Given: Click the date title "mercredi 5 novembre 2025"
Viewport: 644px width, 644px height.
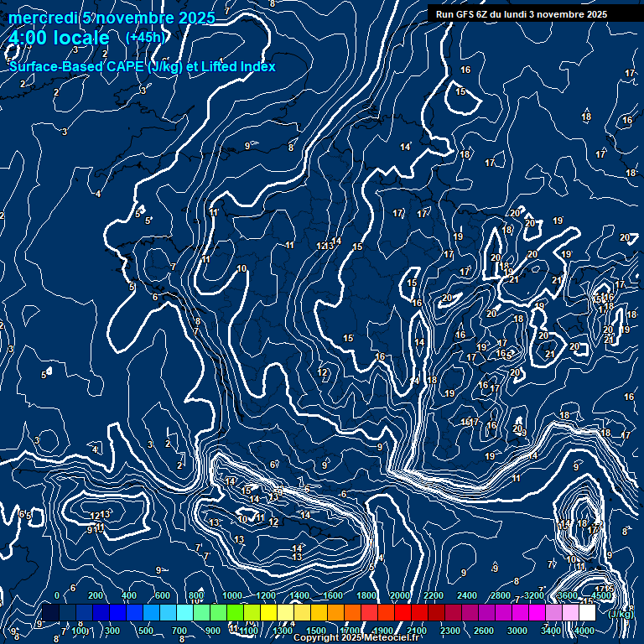Looking at the screenshot, I should click(112, 18).
